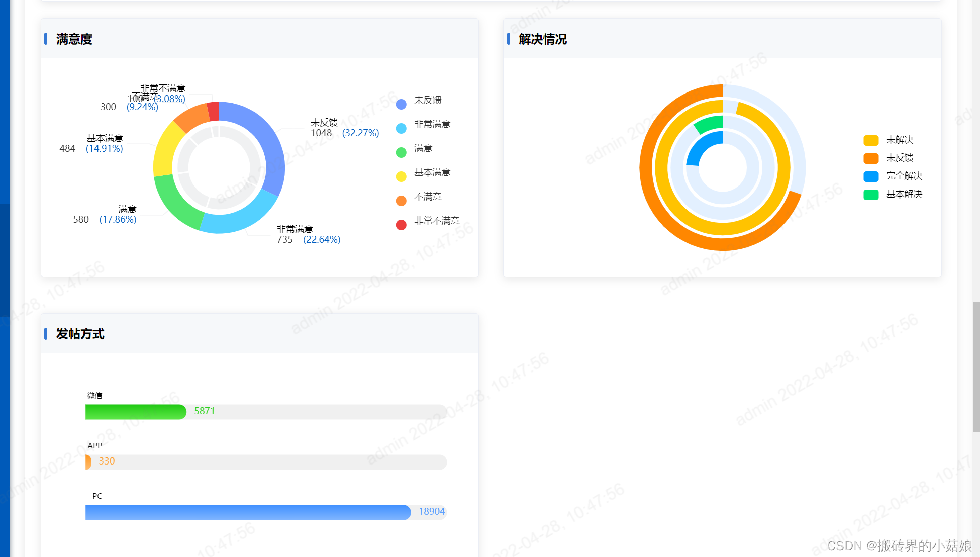
Task: Click the 微信 progress bar showing 5871
Action: pyautogui.click(x=136, y=412)
